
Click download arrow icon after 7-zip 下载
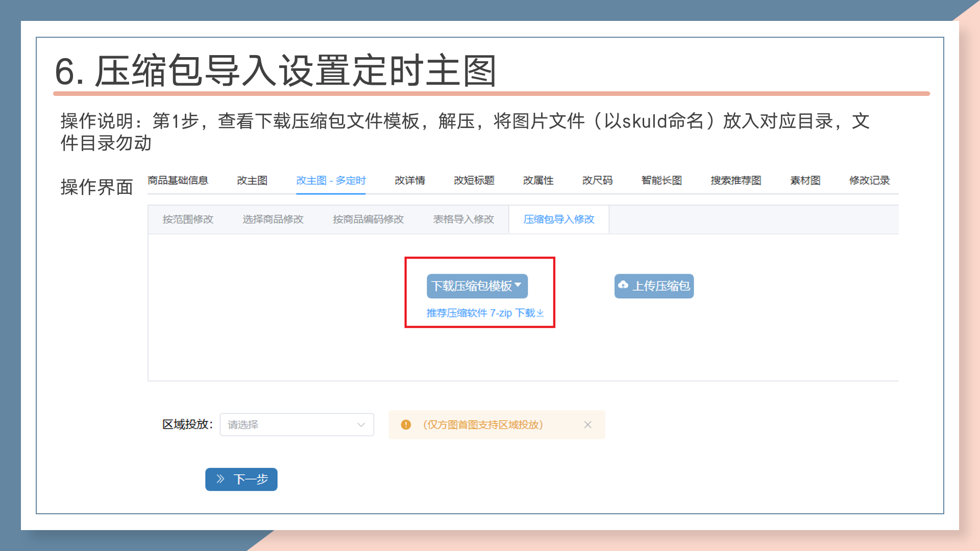click(x=541, y=313)
